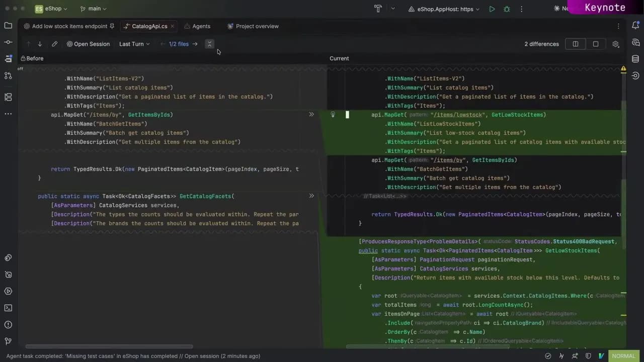Go to the next file arrow
This screenshot has height=362, width=644.
click(x=195, y=44)
